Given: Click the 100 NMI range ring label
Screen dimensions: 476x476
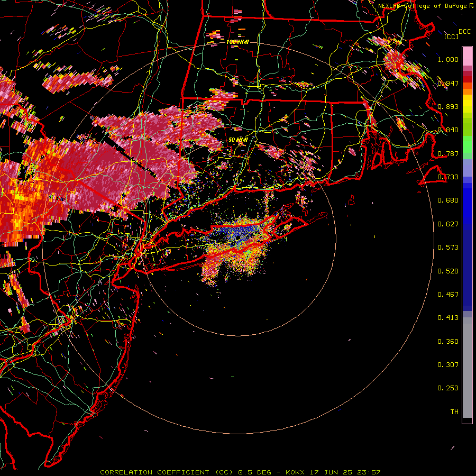Looking at the screenshot, I should (x=237, y=42).
